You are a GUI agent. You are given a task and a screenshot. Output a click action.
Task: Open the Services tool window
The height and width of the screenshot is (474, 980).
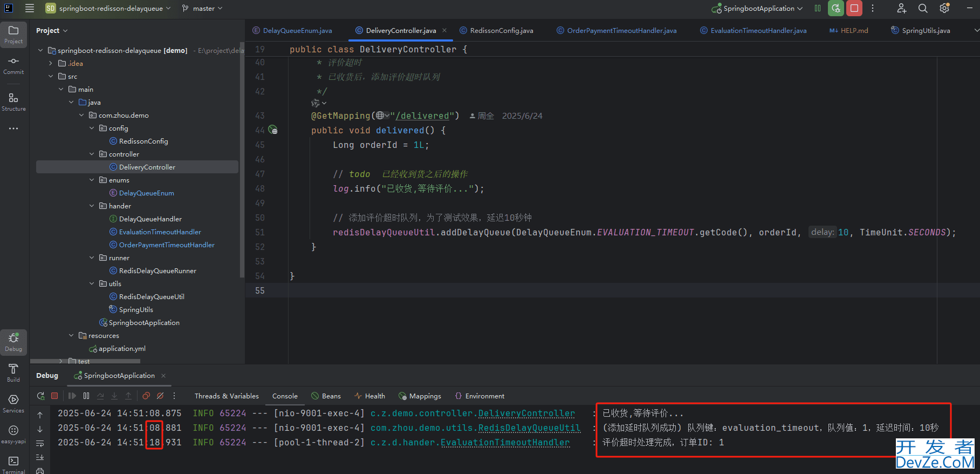point(13,403)
